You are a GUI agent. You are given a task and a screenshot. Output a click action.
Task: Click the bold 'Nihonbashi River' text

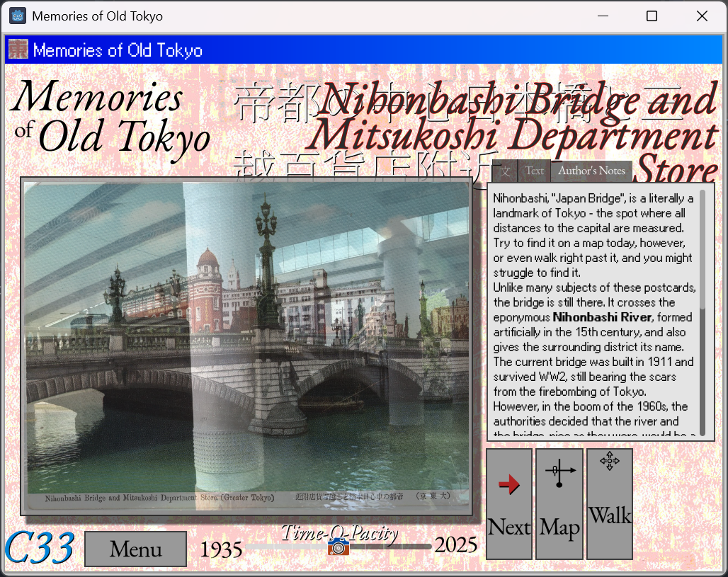[x=602, y=317]
